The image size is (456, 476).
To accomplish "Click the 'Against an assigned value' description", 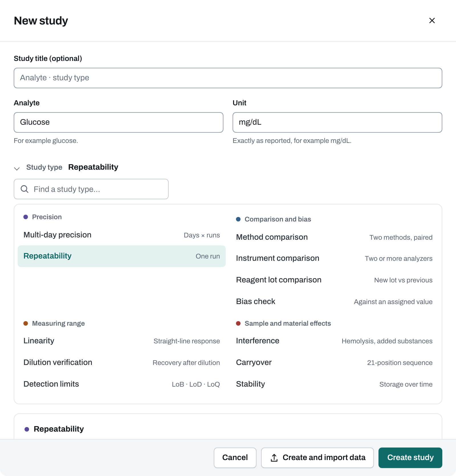I will tap(393, 302).
